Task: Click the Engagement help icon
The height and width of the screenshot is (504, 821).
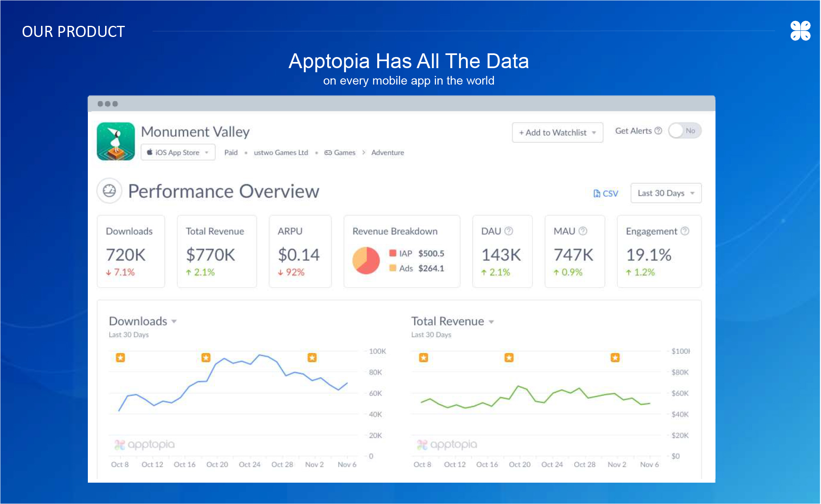Action: point(685,231)
